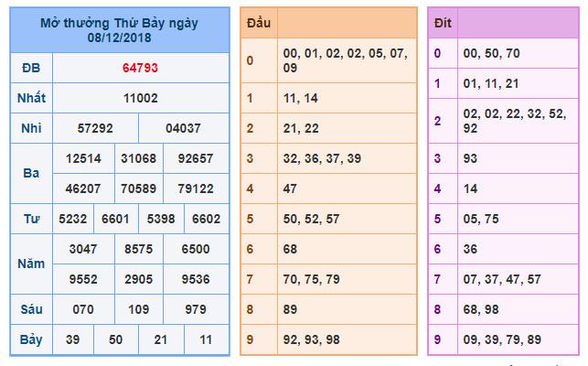The width and height of the screenshot is (588, 366).
Task: Click fifth prize number 8575
Action: (140, 249)
